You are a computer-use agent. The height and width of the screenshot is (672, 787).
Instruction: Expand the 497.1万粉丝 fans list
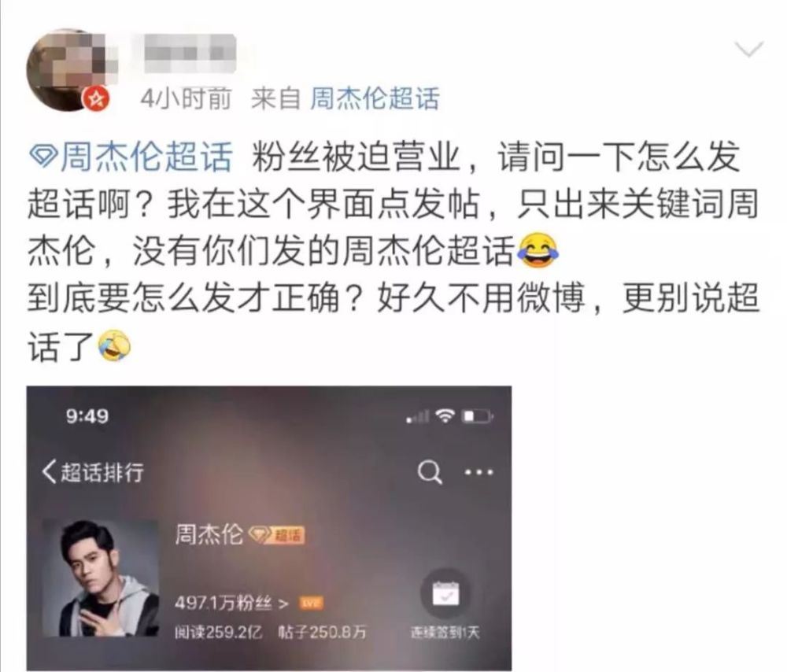[x=231, y=602]
